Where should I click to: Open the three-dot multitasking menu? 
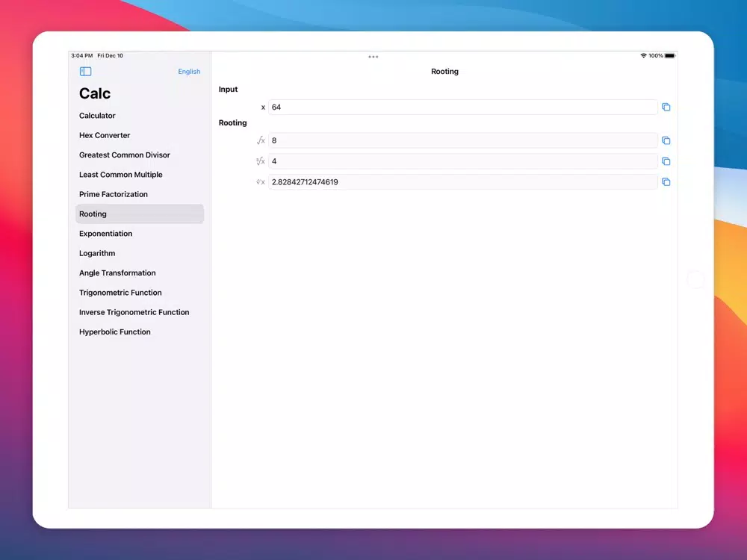pos(373,57)
